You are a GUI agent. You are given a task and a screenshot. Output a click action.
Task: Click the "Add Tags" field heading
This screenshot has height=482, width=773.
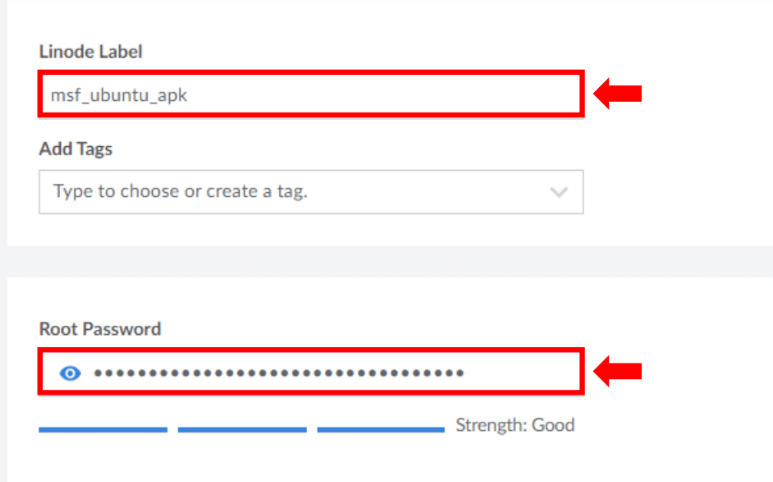coord(76,149)
